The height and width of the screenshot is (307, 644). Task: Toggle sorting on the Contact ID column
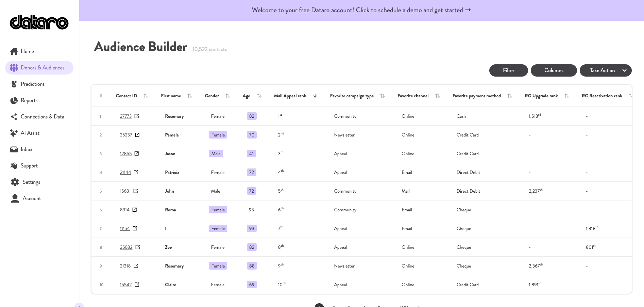pos(146,96)
